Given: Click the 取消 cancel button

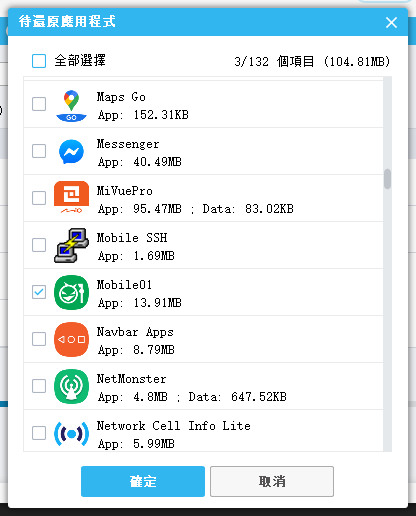Looking at the screenshot, I should click(x=272, y=481).
